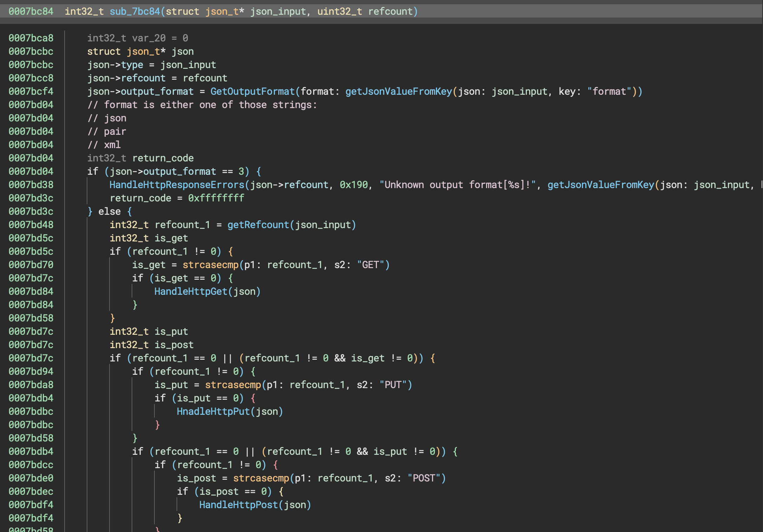This screenshot has height=532, width=763.
Task: Click the "// format is either" comment line
Action: point(202,105)
